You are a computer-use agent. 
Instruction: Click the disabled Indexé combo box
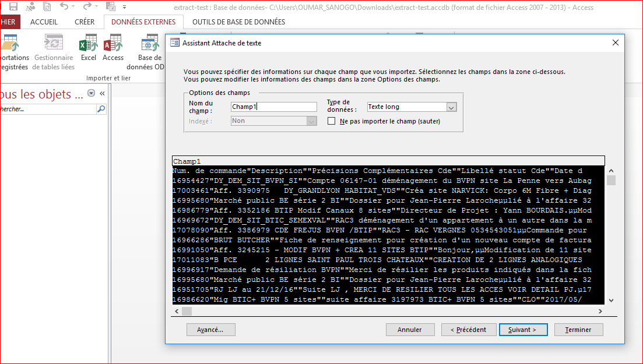coord(274,121)
